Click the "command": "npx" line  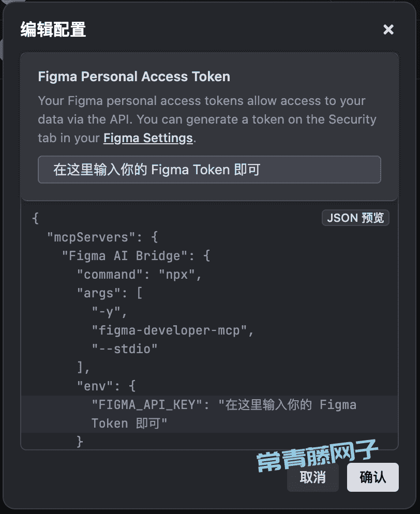(139, 275)
